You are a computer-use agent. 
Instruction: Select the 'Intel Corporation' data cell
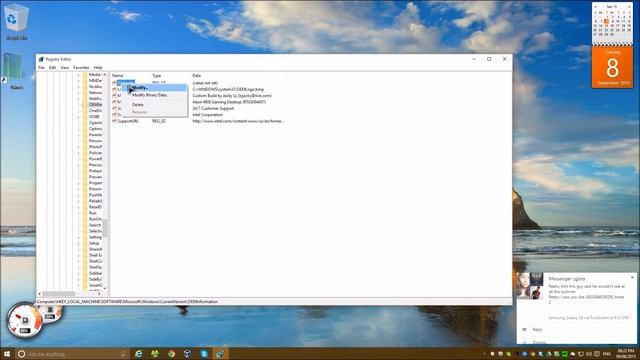208,115
